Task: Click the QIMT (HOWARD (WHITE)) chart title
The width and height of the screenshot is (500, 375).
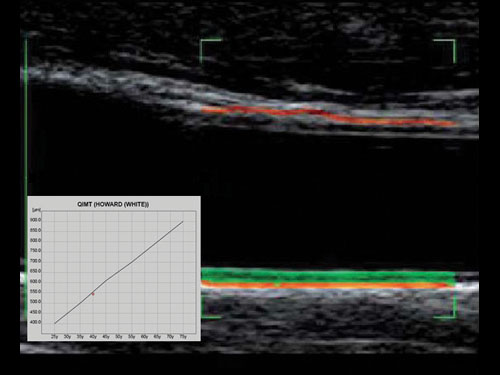Action: [113, 204]
